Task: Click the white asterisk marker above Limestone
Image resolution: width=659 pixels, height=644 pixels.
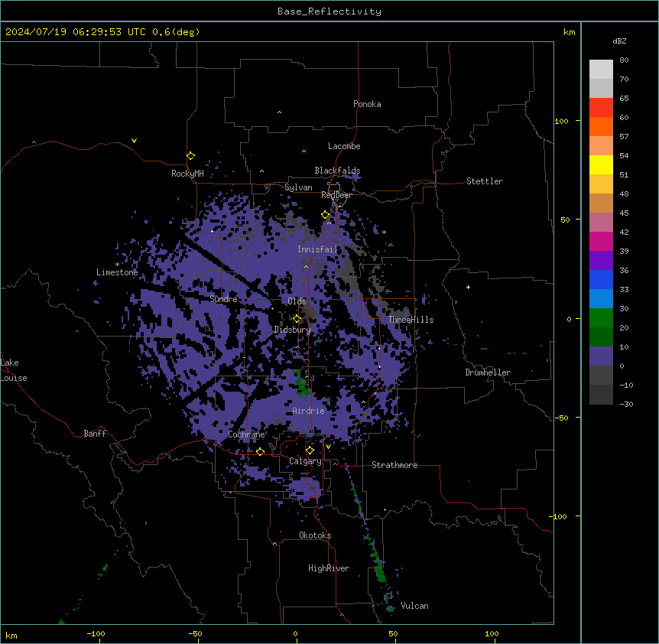Action: pos(117,265)
